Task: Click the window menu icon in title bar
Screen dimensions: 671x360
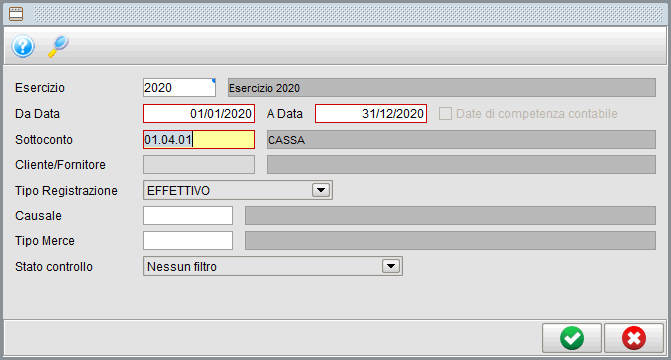Action: (x=16, y=14)
